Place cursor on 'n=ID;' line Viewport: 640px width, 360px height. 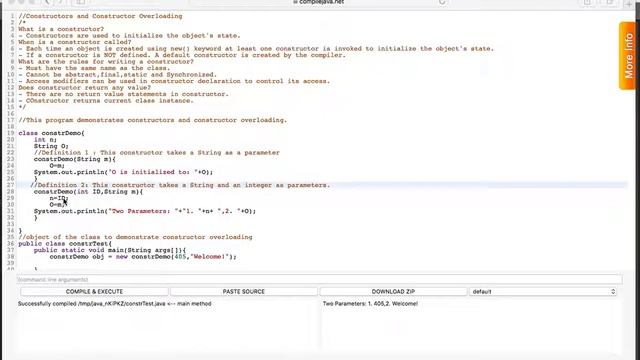pos(59,198)
